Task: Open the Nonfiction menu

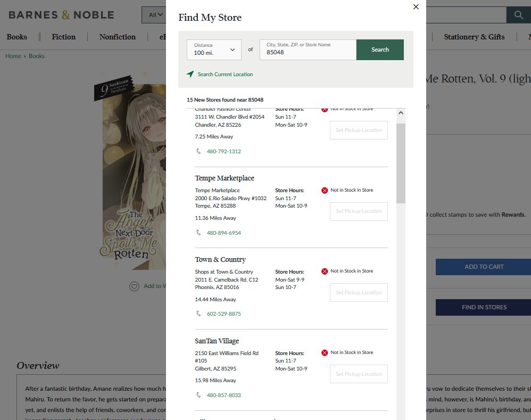Action: pos(118,37)
